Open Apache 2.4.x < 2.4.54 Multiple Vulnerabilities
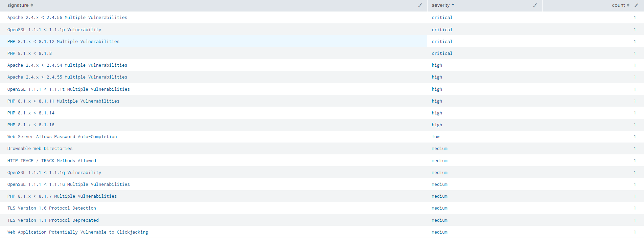644x239 pixels. coord(67,65)
